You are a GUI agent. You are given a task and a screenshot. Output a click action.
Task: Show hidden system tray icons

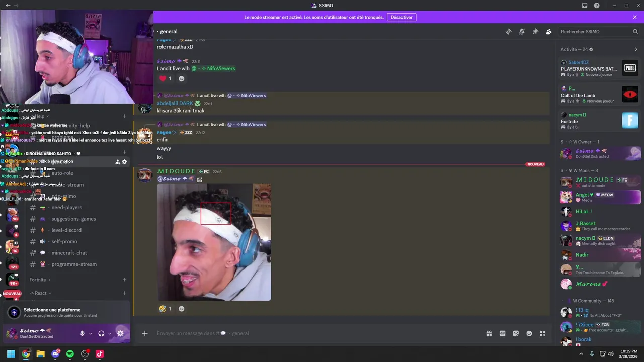tap(581, 354)
